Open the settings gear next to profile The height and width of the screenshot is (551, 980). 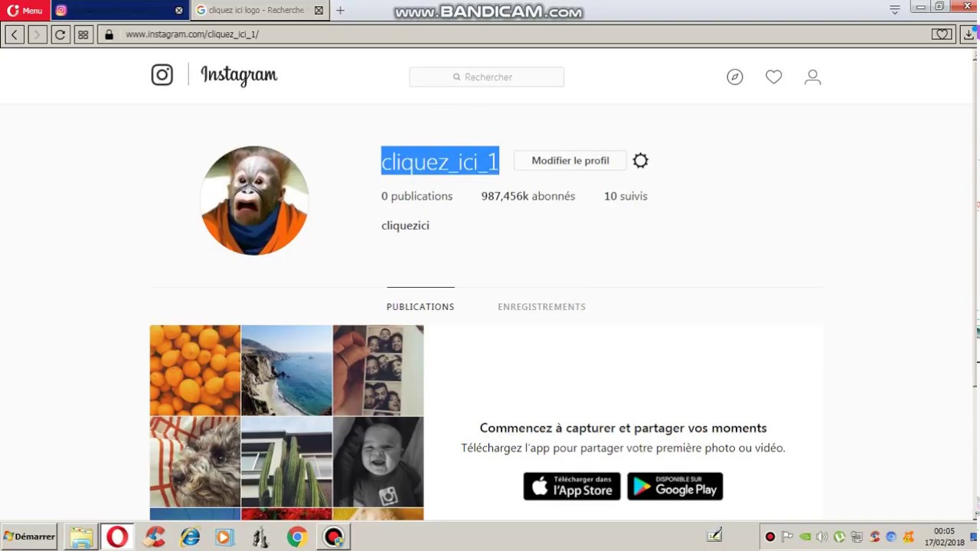click(x=641, y=161)
